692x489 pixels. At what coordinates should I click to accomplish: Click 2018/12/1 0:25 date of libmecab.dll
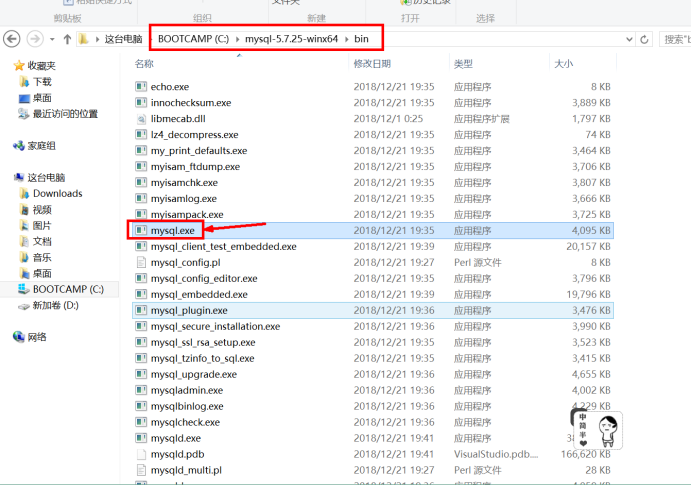tap(388, 118)
